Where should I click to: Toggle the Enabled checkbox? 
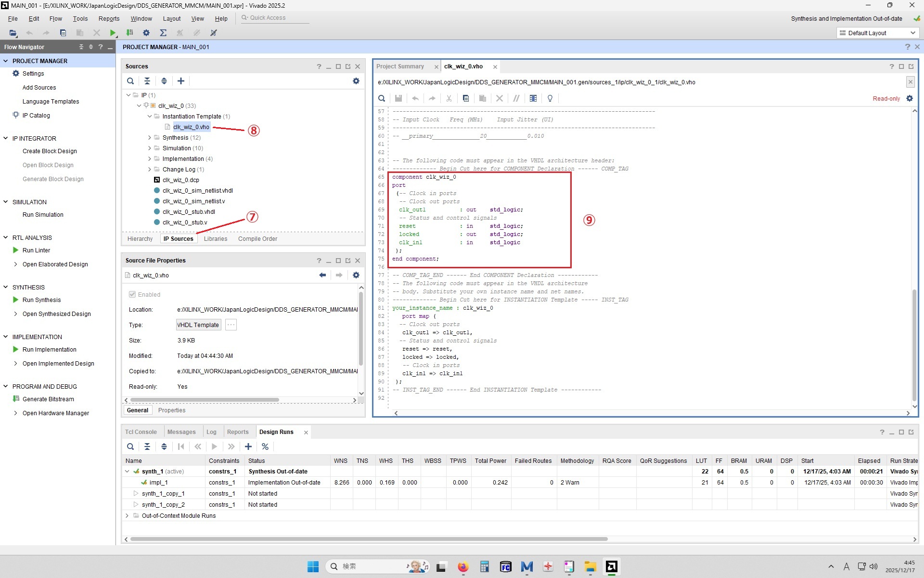tap(132, 294)
